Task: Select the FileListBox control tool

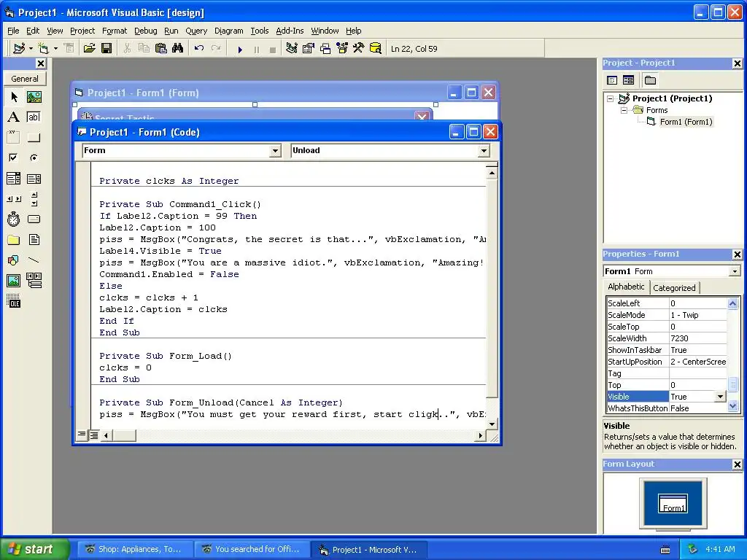Action: pos(34,239)
